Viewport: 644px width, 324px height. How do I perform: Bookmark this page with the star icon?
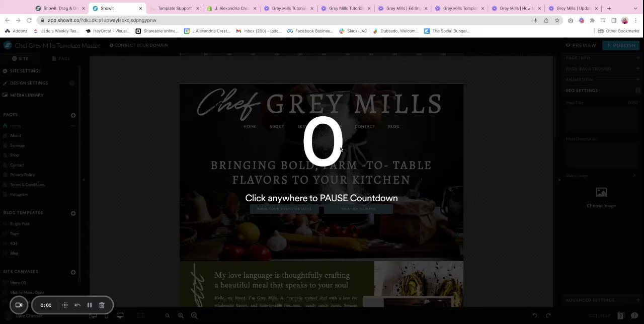click(557, 20)
